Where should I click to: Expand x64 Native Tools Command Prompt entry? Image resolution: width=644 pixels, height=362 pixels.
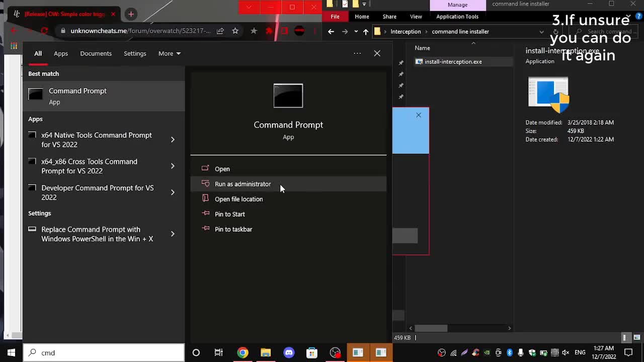coord(173,140)
